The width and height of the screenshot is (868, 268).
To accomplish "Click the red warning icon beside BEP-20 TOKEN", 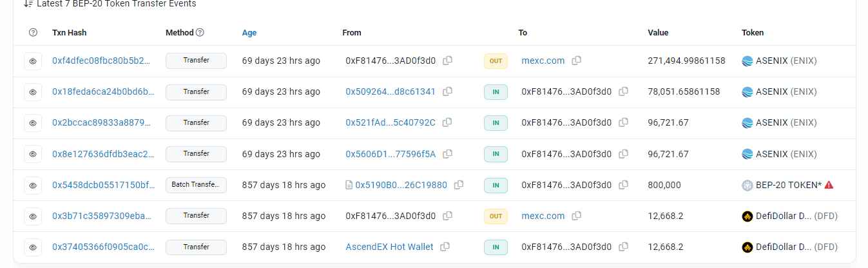I will click(829, 185).
